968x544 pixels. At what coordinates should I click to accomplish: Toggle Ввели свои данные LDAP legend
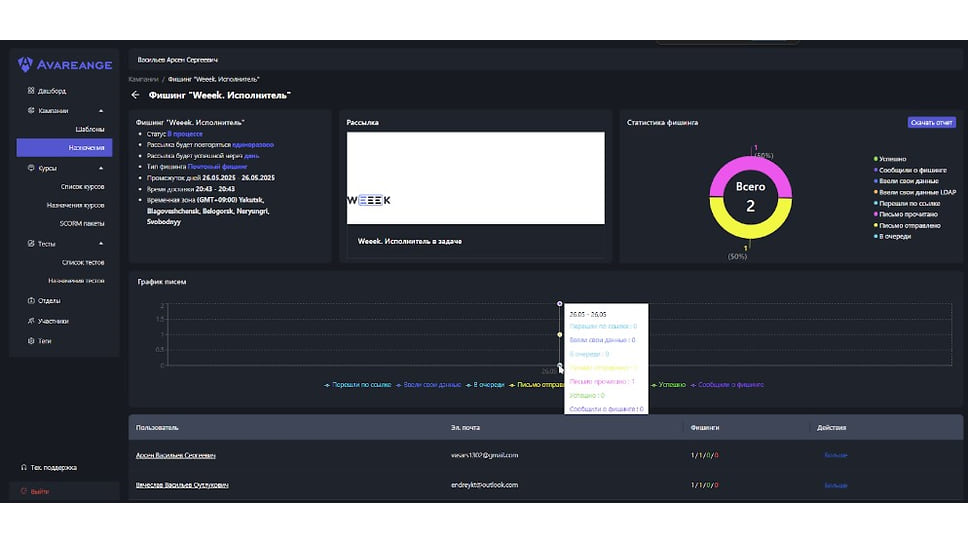(x=915, y=192)
